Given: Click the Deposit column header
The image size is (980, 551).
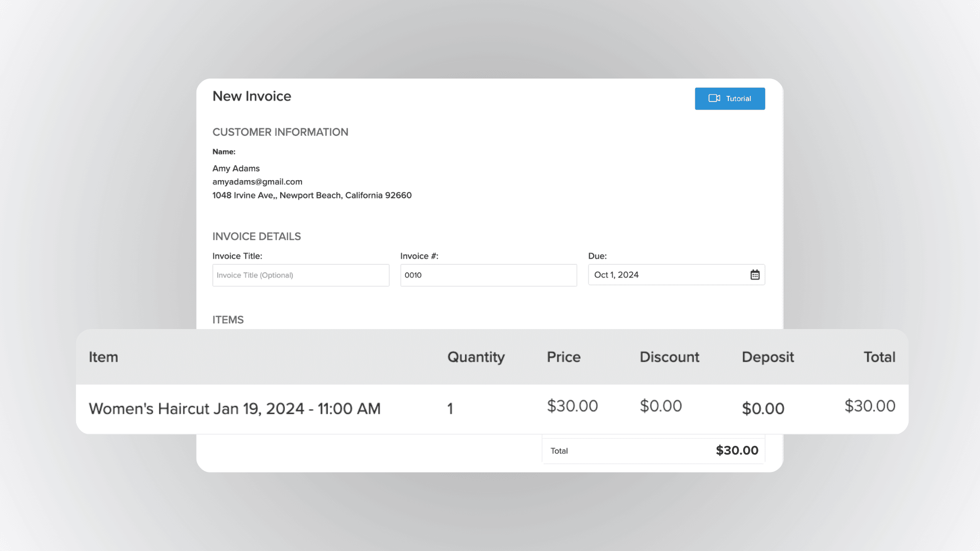Looking at the screenshot, I should pos(768,357).
